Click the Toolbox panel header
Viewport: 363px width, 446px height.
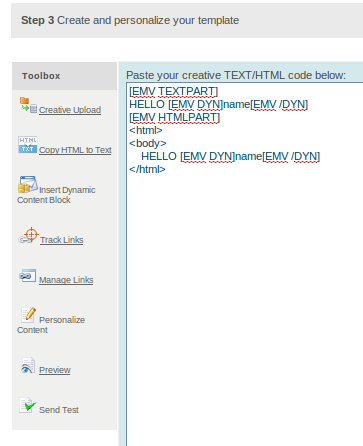click(64, 76)
